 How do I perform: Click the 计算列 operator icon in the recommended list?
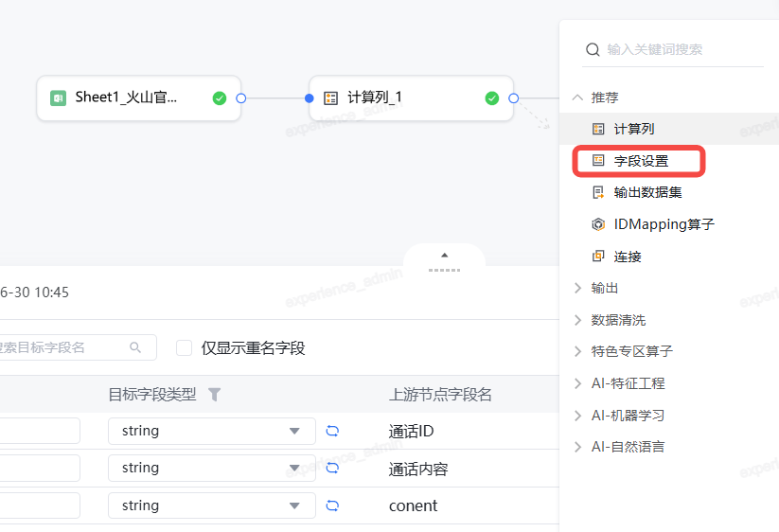coord(598,129)
